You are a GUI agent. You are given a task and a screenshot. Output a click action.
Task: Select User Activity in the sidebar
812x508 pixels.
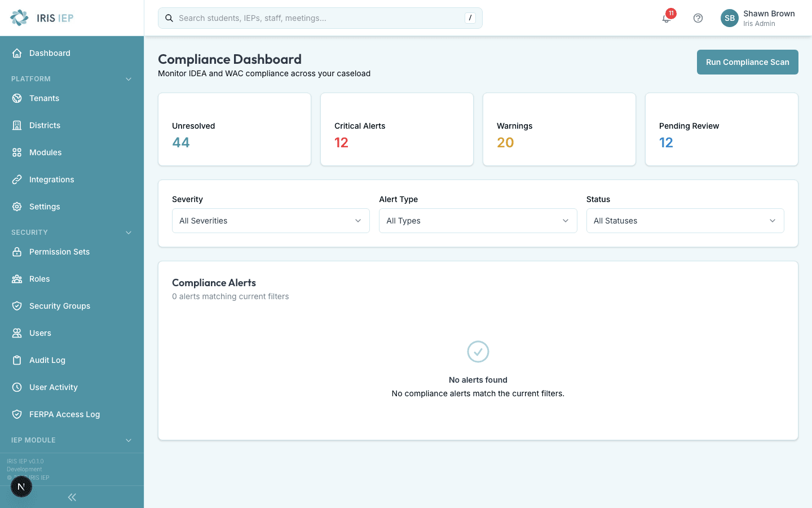click(54, 387)
